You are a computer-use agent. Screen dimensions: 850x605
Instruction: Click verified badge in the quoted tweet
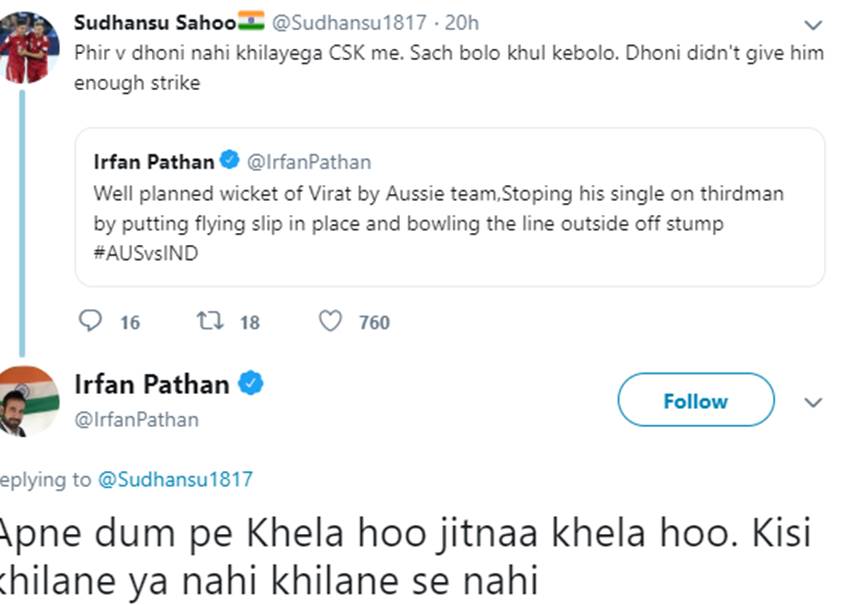(x=230, y=160)
